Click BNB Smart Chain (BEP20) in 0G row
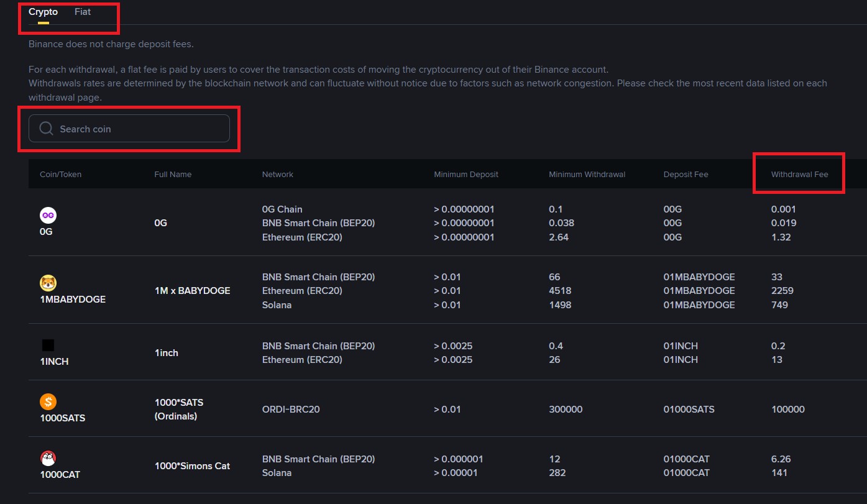The height and width of the screenshot is (504, 867). [x=318, y=223]
